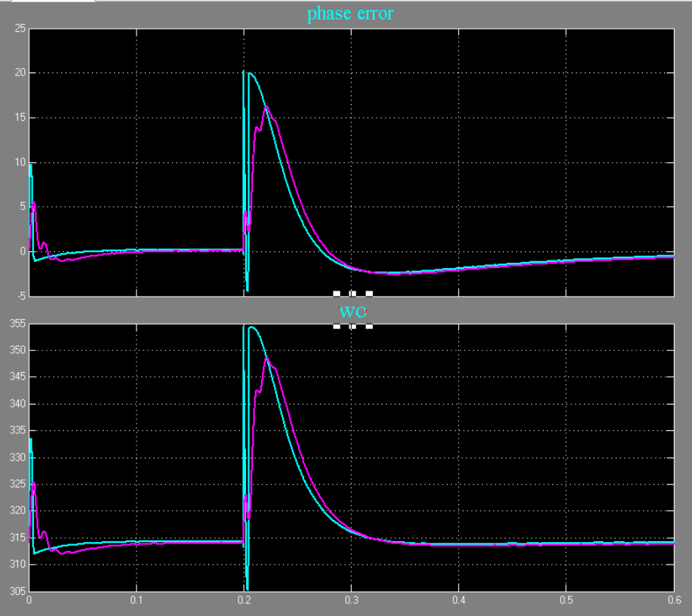Click the 320 tick label on WO axis
692x616 pixels.
(17, 510)
